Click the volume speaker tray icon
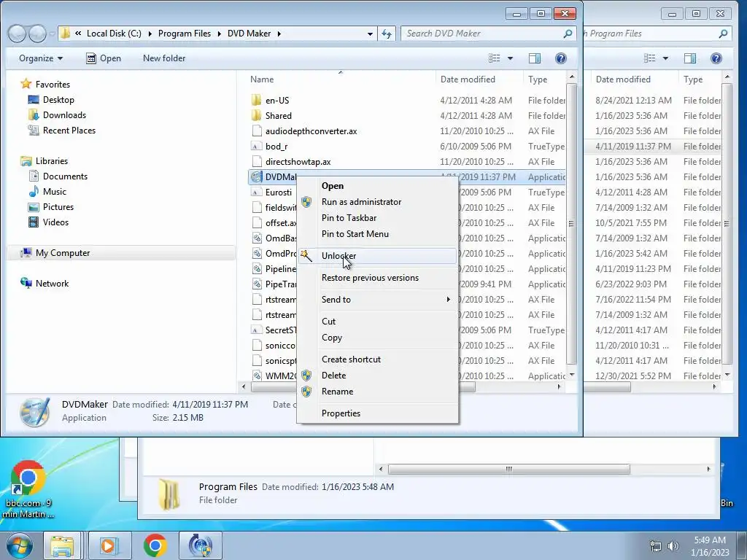The height and width of the screenshot is (560, 747). 673,546
